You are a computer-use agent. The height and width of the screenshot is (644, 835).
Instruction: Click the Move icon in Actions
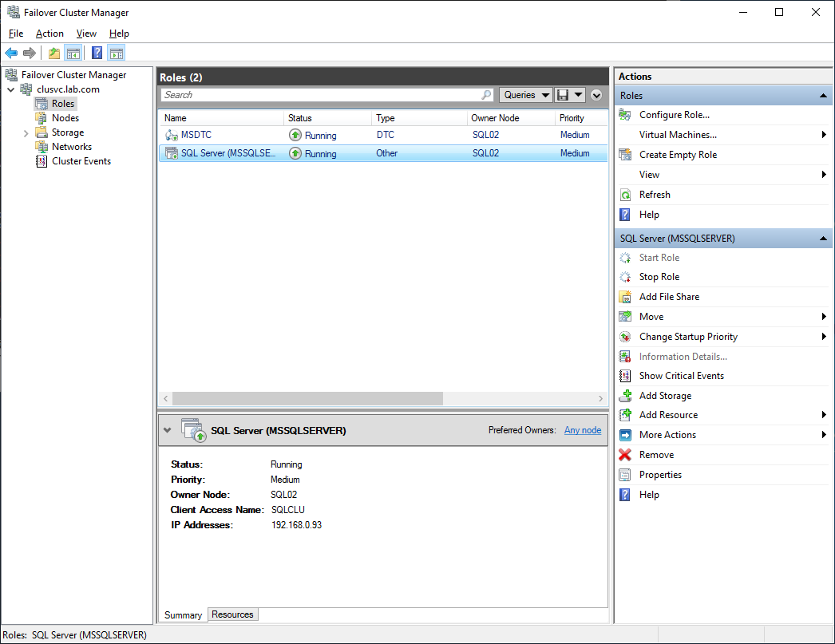tap(625, 317)
